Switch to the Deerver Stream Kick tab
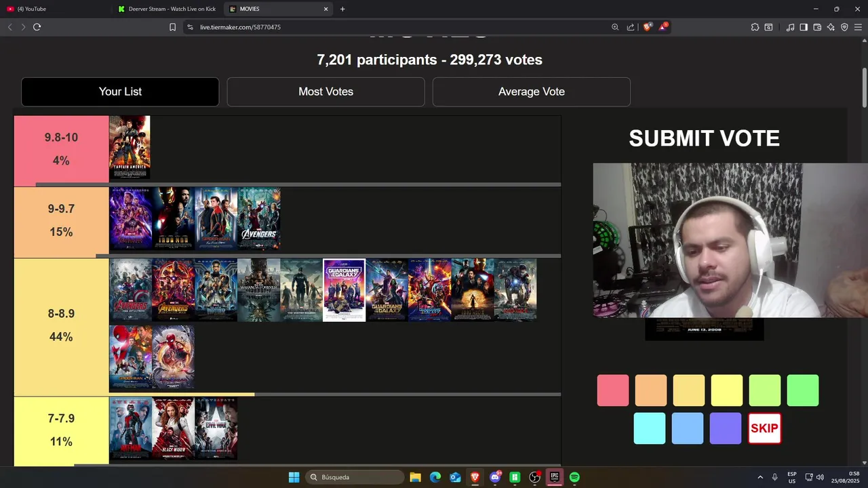Viewport: 868px width, 488px height. 167,9
